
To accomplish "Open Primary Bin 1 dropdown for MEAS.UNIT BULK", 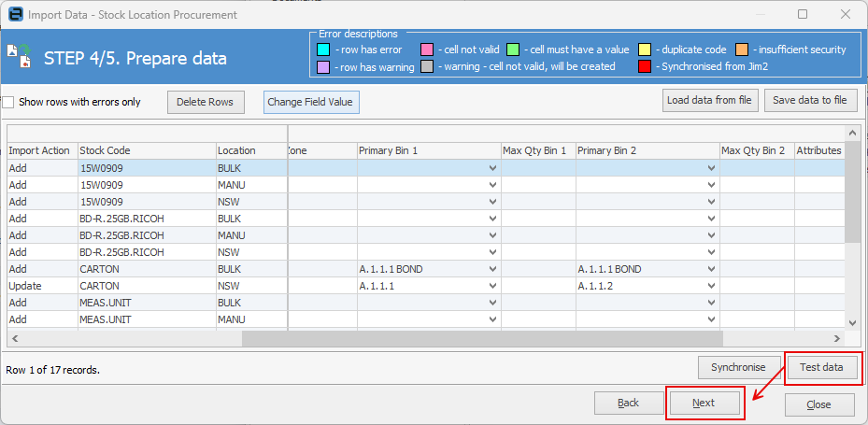I will (x=492, y=304).
